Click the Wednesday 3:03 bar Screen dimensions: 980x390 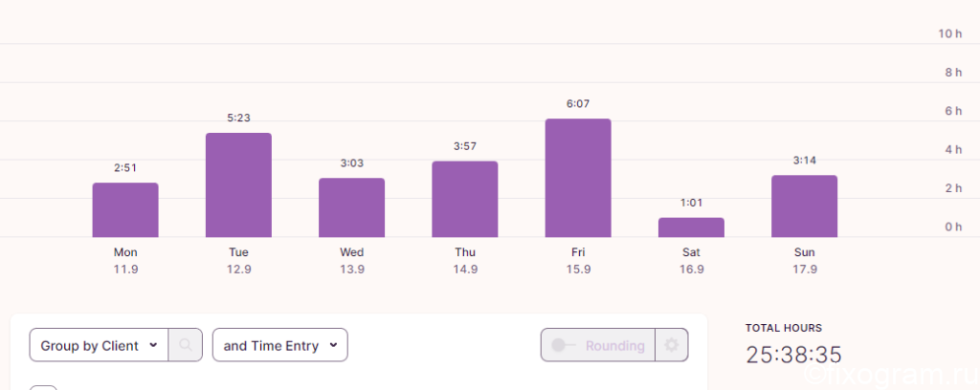352,207
